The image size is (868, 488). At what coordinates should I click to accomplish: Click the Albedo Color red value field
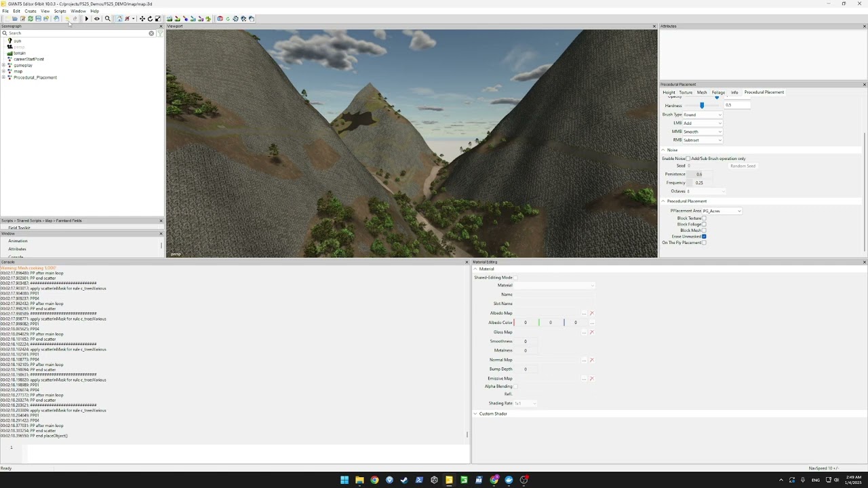[x=526, y=323]
